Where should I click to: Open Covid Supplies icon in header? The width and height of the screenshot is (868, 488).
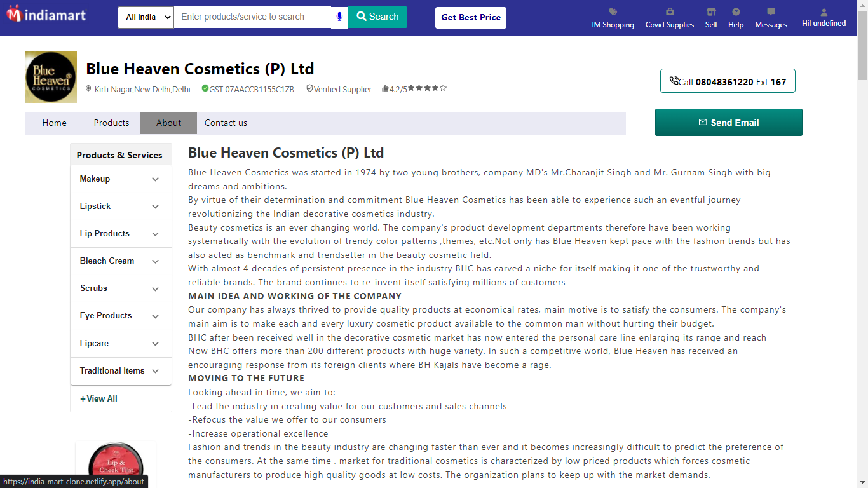coord(670,12)
